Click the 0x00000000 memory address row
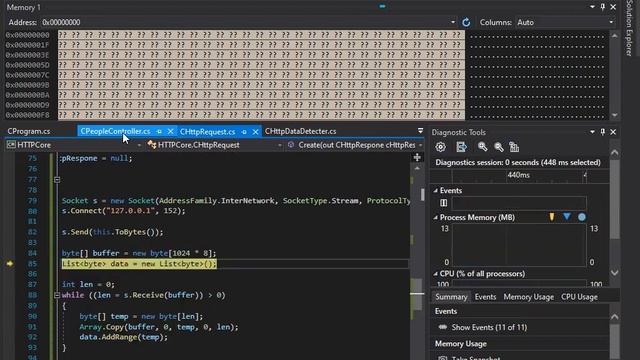Image resolution: width=640 pixels, height=360 pixels. pyautogui.click(x=27, y=35)
